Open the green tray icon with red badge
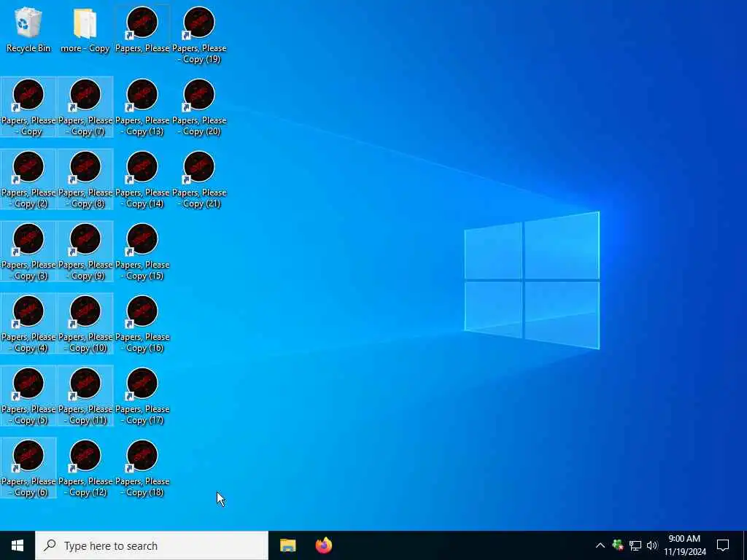This screenshot has height=560, width=747. pos(618,545)
